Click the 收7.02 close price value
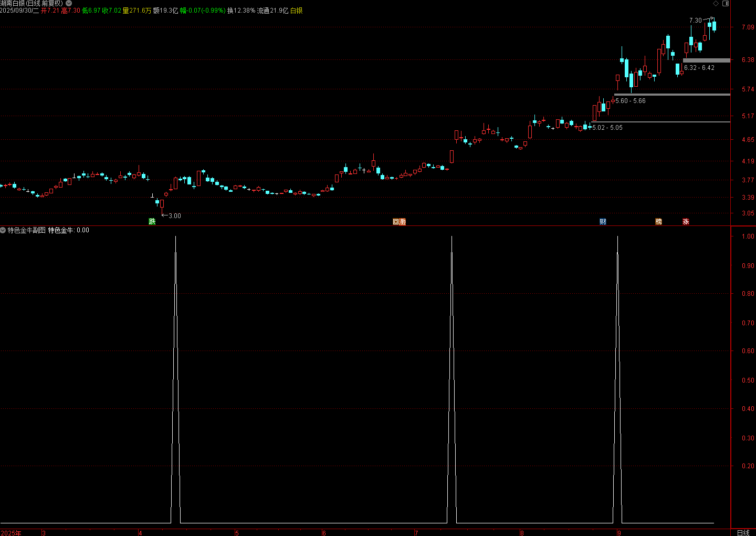 click(111, 11)
